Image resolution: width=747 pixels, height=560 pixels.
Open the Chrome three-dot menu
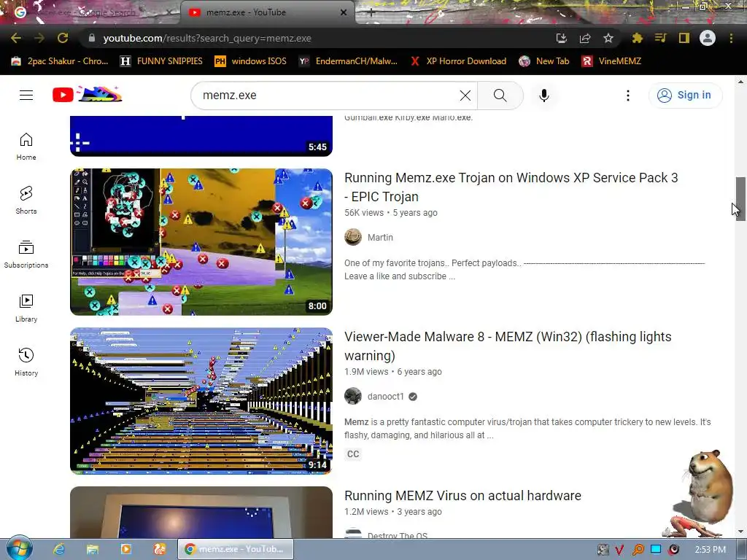731,38
